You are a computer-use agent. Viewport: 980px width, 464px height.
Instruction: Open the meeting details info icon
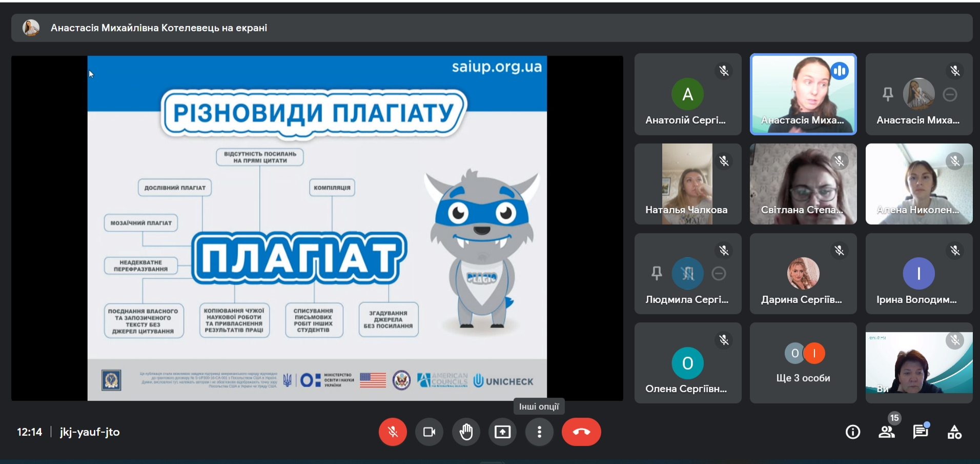(x=853, y=432)
